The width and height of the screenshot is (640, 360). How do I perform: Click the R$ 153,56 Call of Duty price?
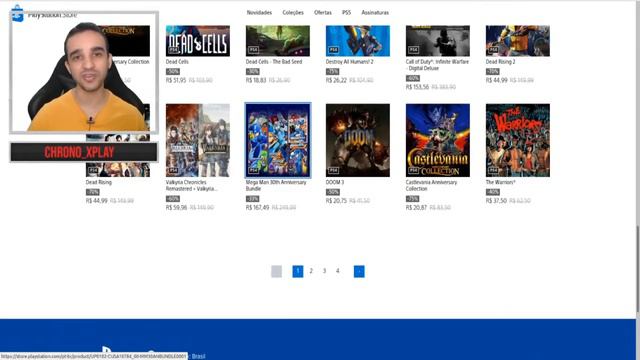[418, 87]
